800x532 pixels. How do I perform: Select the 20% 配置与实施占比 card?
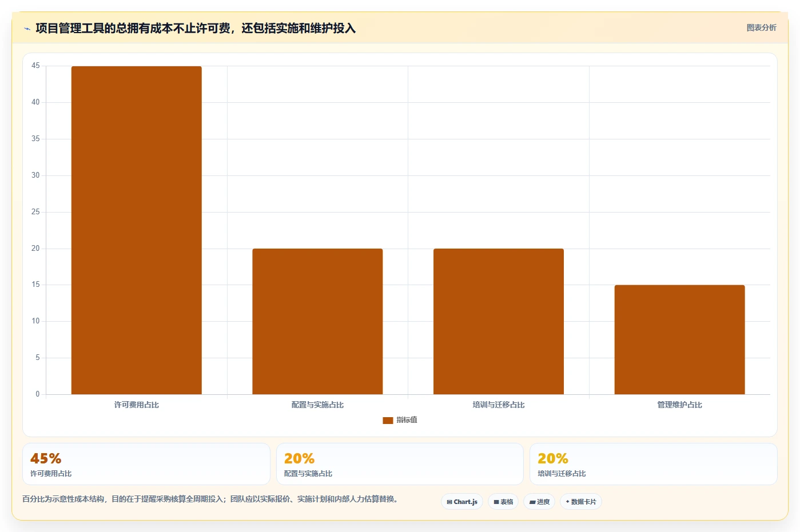400,464
